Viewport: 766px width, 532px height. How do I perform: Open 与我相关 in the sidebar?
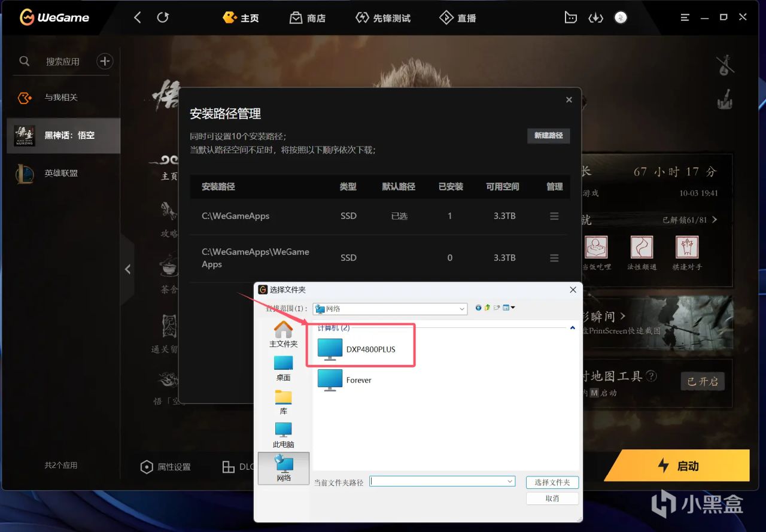point(60,98)
